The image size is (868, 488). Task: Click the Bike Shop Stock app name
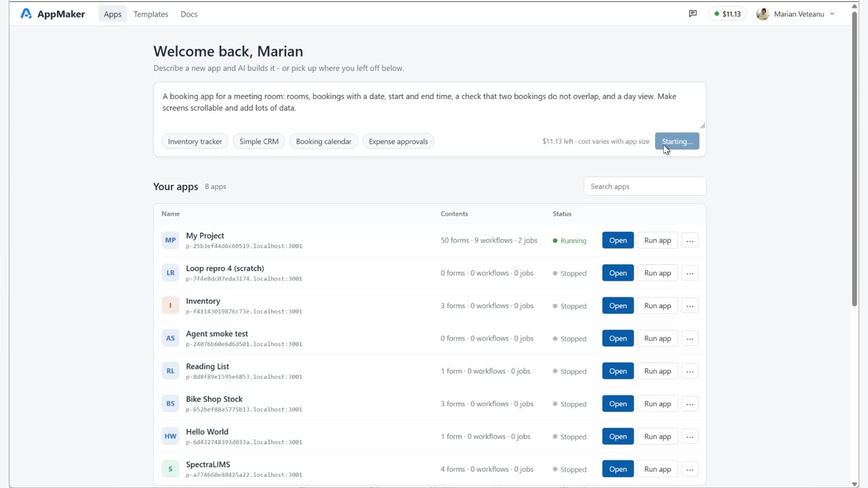[214, 399]
